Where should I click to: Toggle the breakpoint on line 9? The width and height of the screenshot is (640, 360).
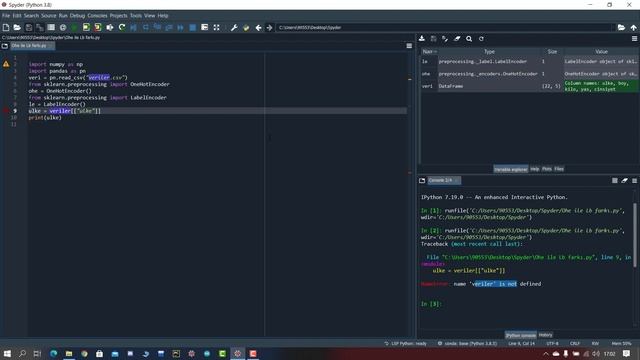(x=6, y=111)
